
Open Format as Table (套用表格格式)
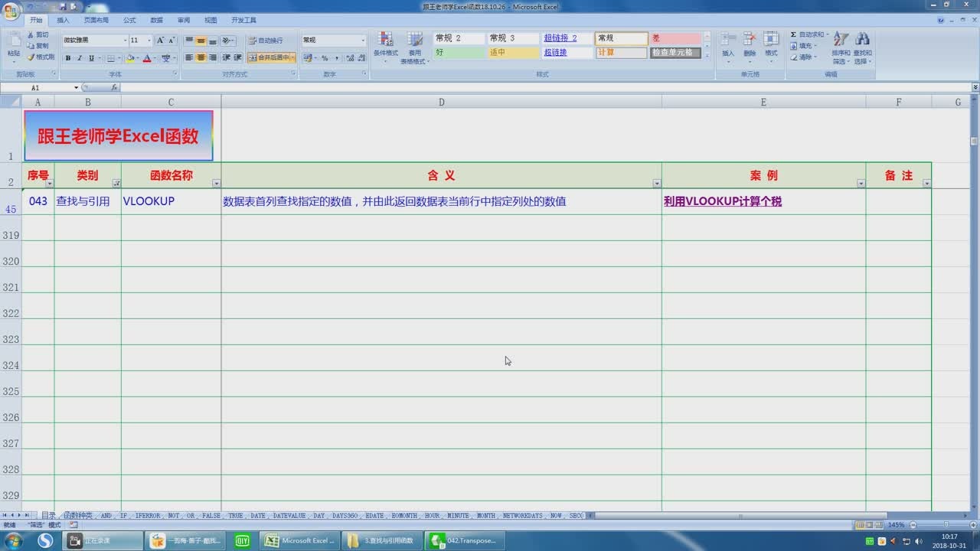coord(415,47)
